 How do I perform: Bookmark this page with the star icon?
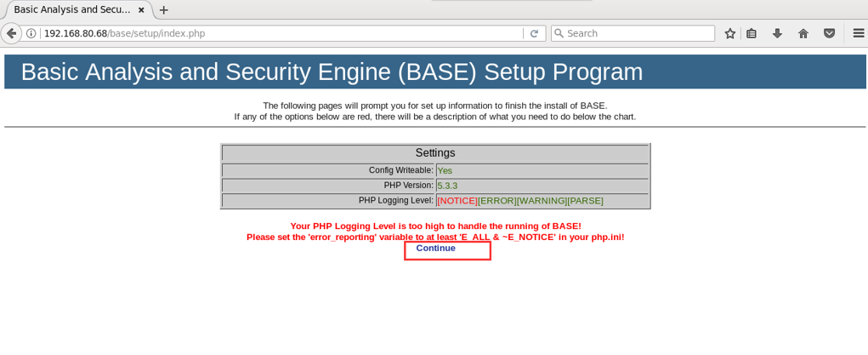[730, 33]
